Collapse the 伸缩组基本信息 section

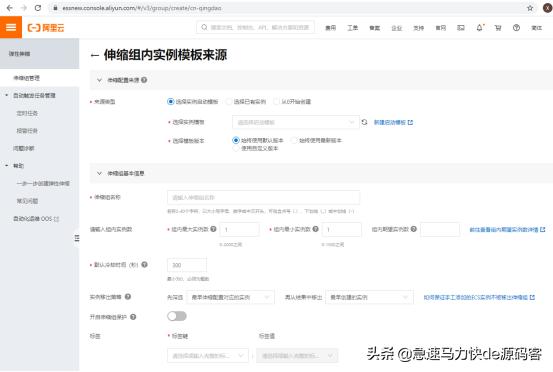pyautogui.click(x=99, y=173)
